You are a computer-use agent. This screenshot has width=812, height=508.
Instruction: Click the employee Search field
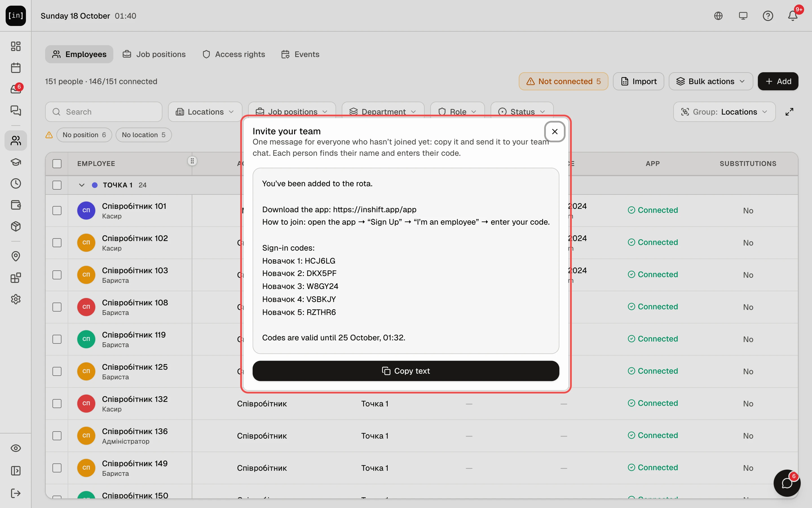[x=104, y=112]
